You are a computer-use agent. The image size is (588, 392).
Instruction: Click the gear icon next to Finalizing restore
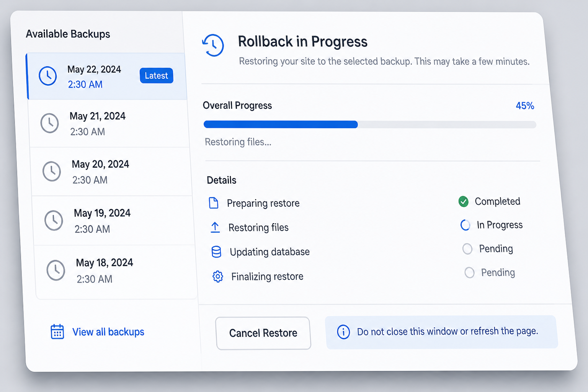(x=218, y=276)
